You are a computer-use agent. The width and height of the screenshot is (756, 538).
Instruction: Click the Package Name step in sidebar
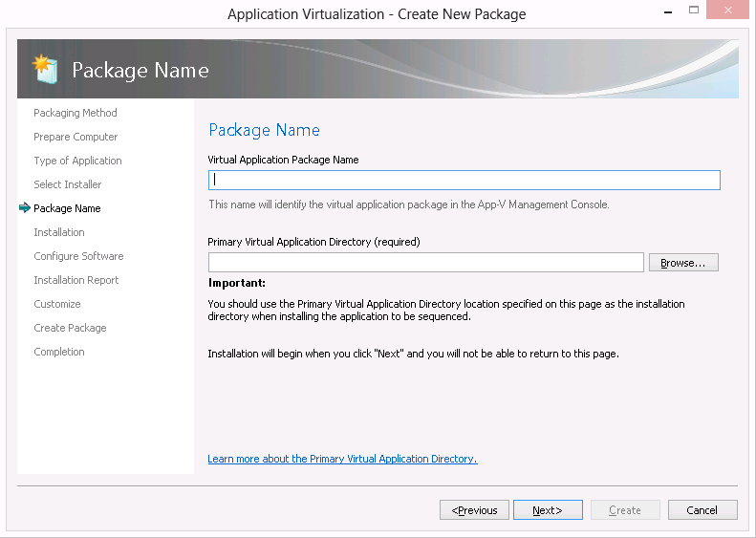[x=67, y=208]
